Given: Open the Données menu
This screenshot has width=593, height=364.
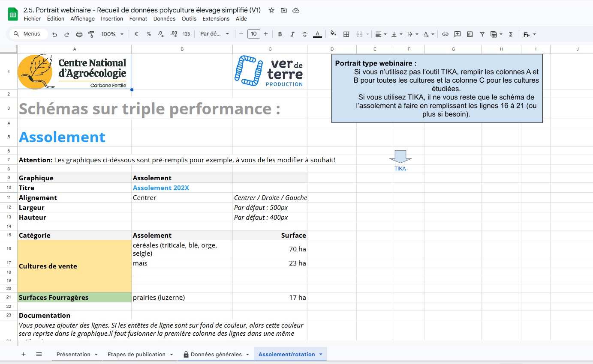Looking at the screenshot, I should tap(164, 19).
